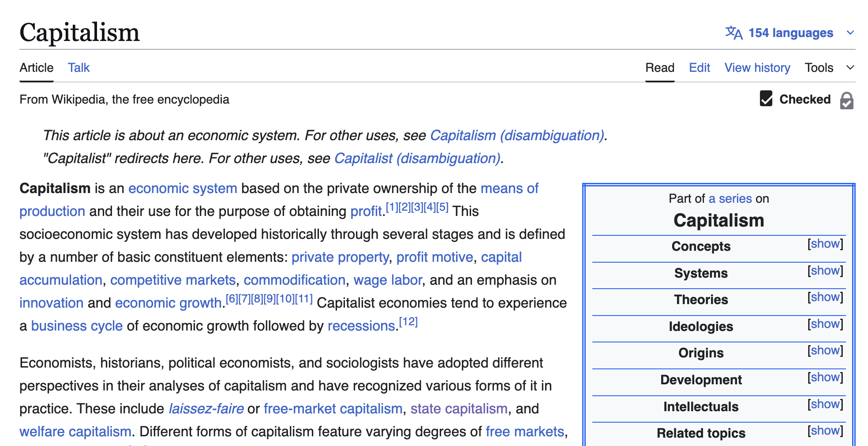Expand the 154 languages dropdown arrow
Image resolution: width=868 pixels, height=446 pixels.
(850, 33)
